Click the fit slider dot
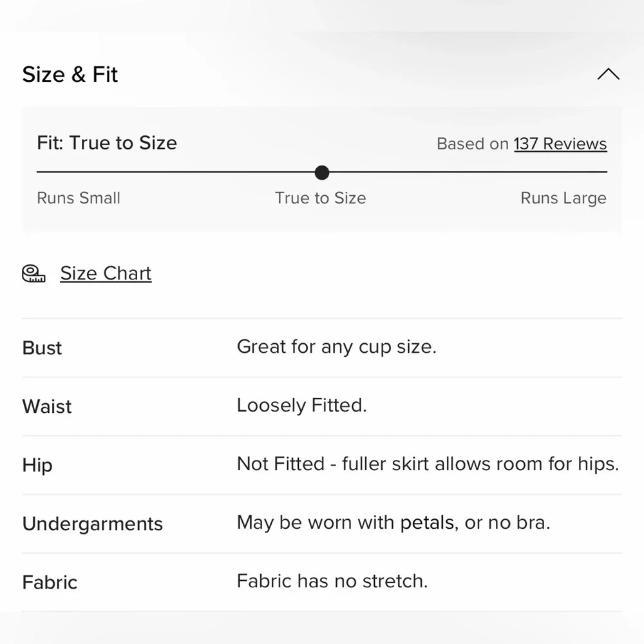This screenshot has height=644, width=644. click(x=322, y=173)
